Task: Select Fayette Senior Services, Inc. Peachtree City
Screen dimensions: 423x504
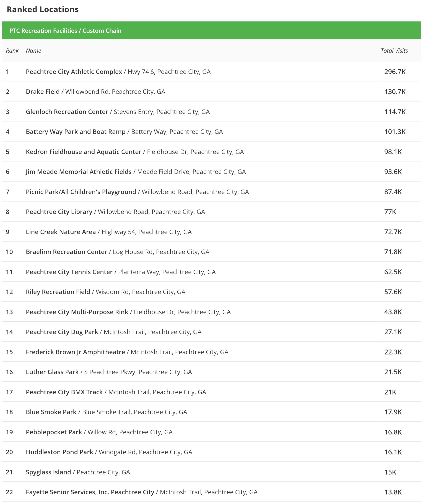Action: 90,492
